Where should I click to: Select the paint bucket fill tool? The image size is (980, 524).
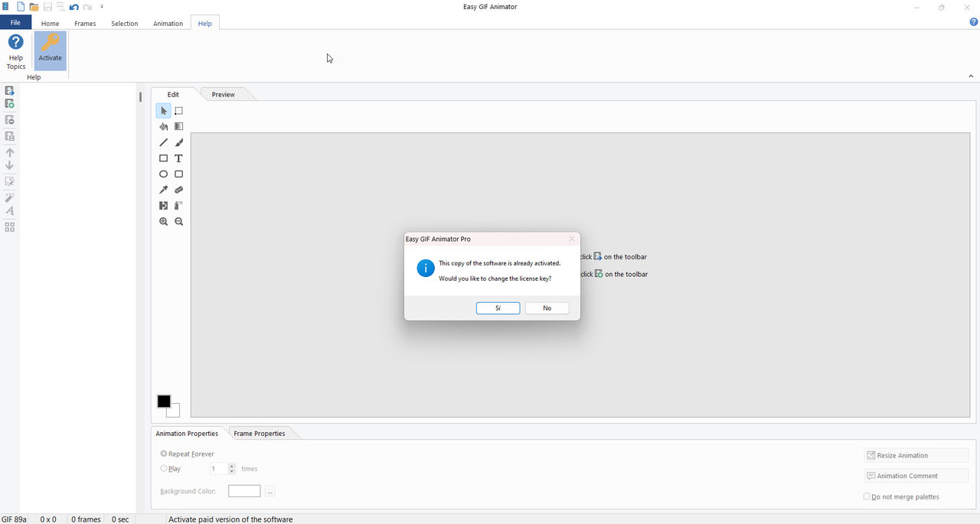point(163,127)
